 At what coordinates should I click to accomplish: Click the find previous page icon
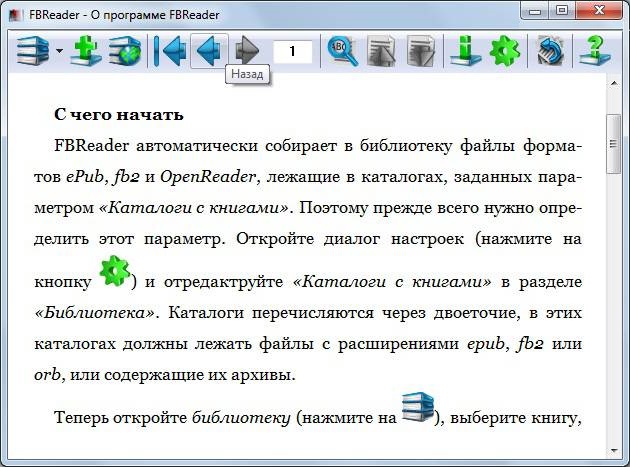tap(381, 51)
